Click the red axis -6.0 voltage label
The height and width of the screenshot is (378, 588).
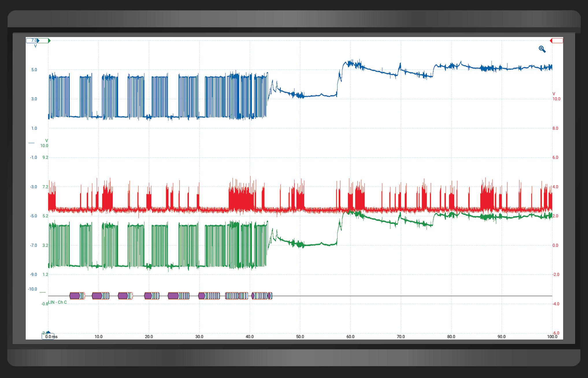(x=556, y=333)
